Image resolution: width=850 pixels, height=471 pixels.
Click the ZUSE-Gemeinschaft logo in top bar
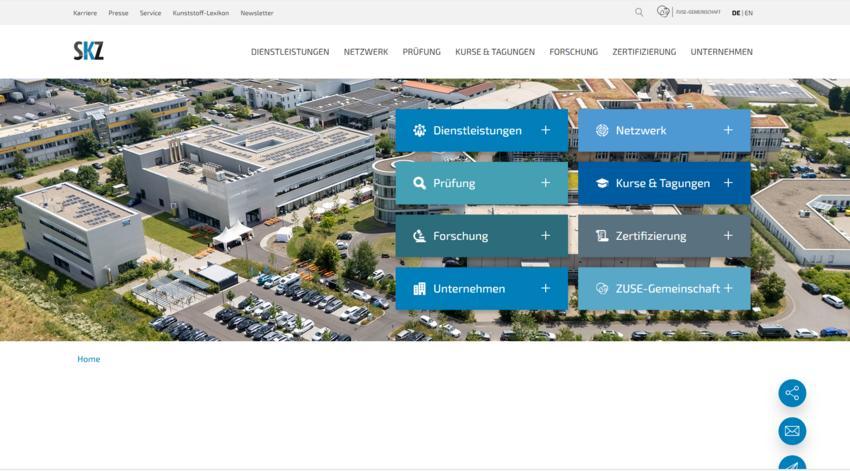688,11
